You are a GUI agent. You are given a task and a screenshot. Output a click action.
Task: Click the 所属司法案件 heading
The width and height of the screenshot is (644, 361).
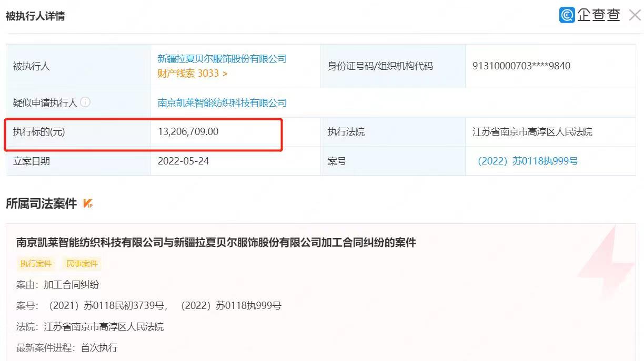[x=42, y=204]
